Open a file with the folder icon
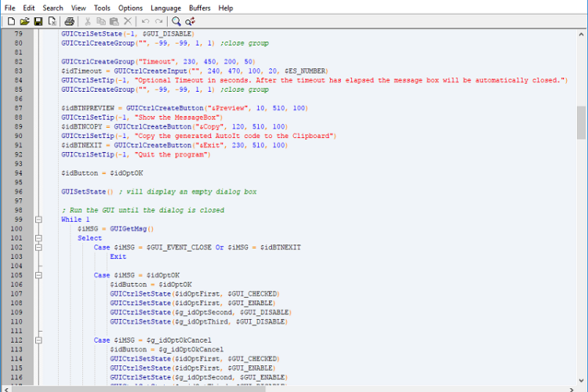The width and height of the screenshot is (588, 392). [x=25, y=21]
